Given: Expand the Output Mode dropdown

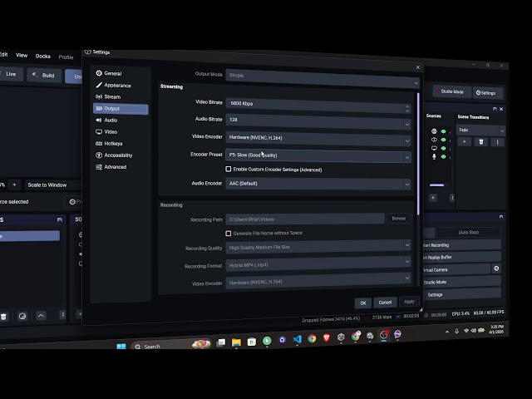Looking at the screenshot, I should [x=323, y=78].
